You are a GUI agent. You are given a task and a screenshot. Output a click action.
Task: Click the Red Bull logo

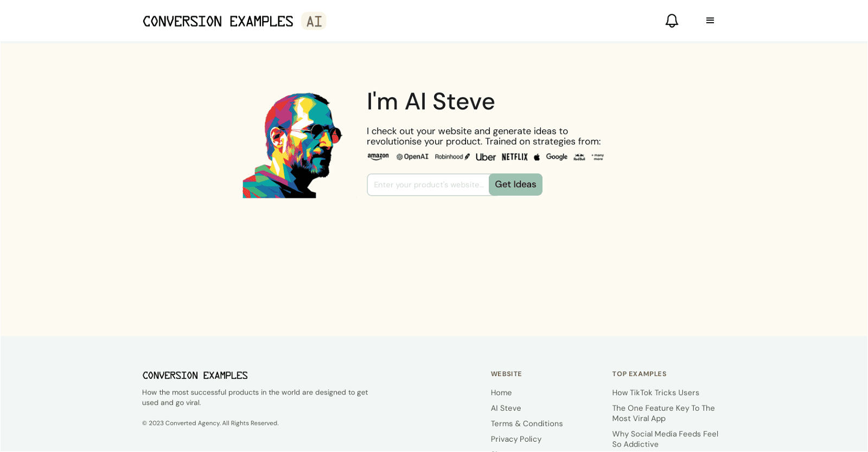tap(578, 157)
